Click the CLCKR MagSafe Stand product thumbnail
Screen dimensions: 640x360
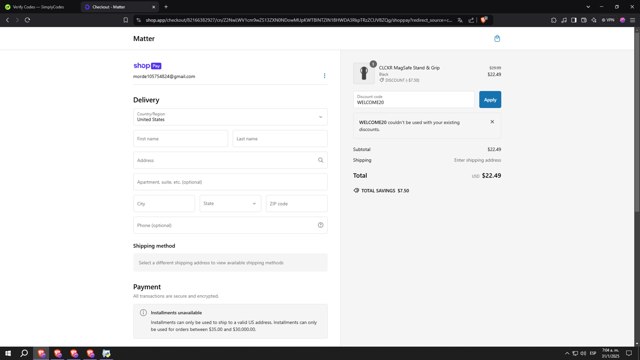pos(364,73)
